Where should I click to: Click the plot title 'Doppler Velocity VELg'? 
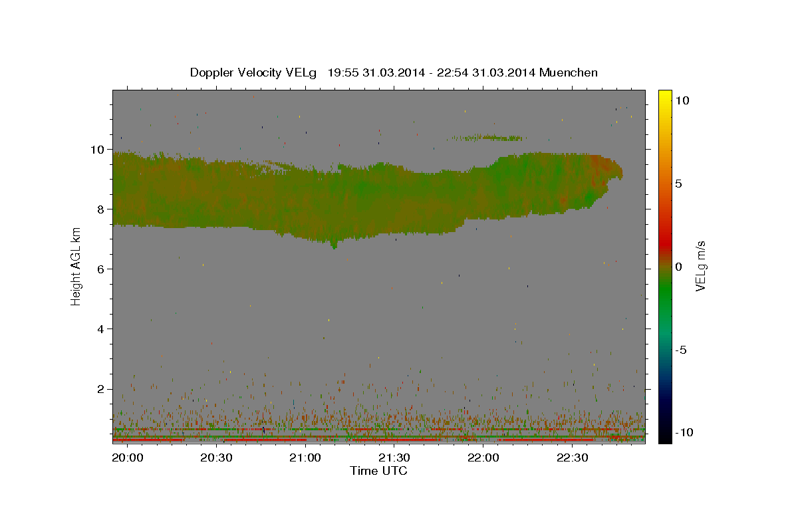pos(253,72)
